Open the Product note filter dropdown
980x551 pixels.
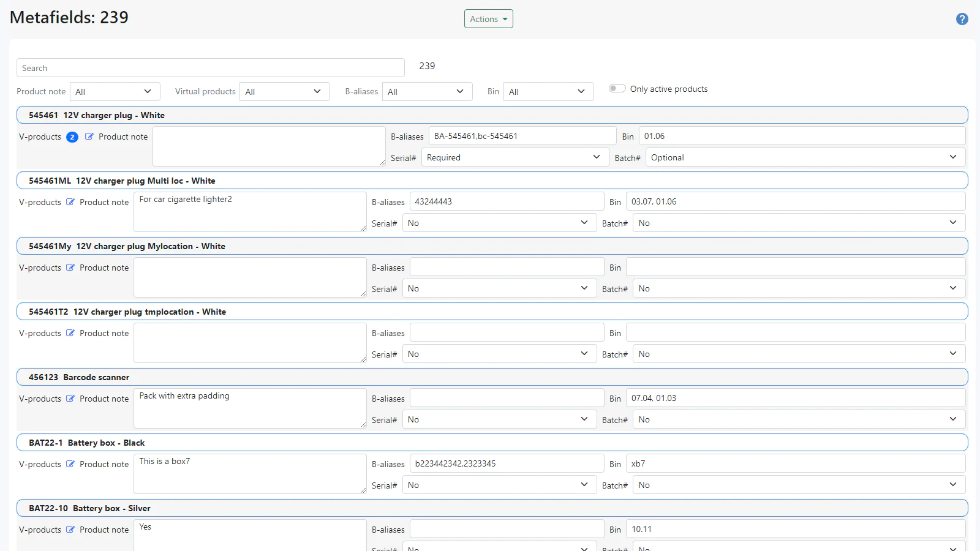[115, 92]
